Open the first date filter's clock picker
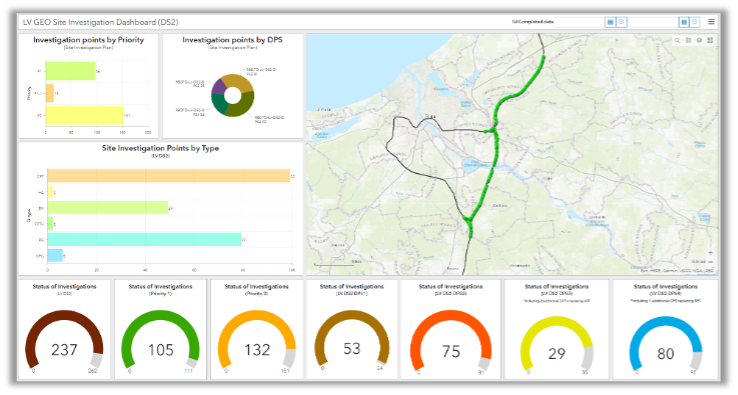Screen dimensions: 738x395 click(621, 22)
